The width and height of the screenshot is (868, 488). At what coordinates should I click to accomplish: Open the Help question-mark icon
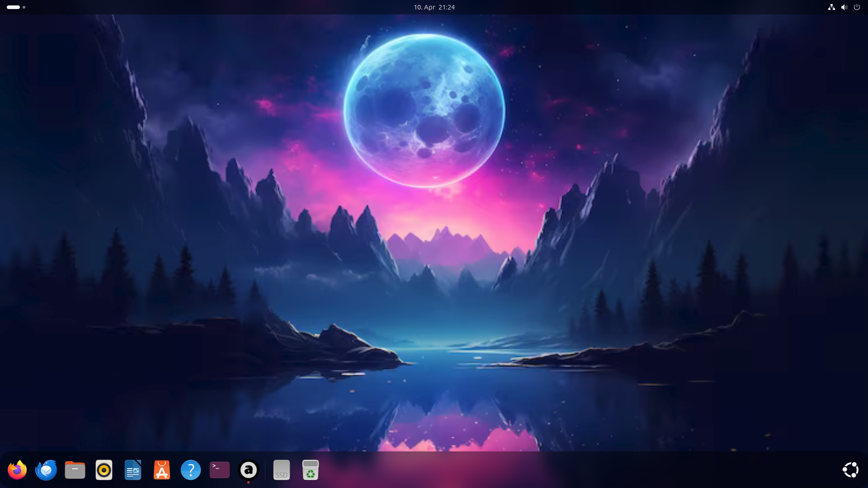click(x=191, y=470)
